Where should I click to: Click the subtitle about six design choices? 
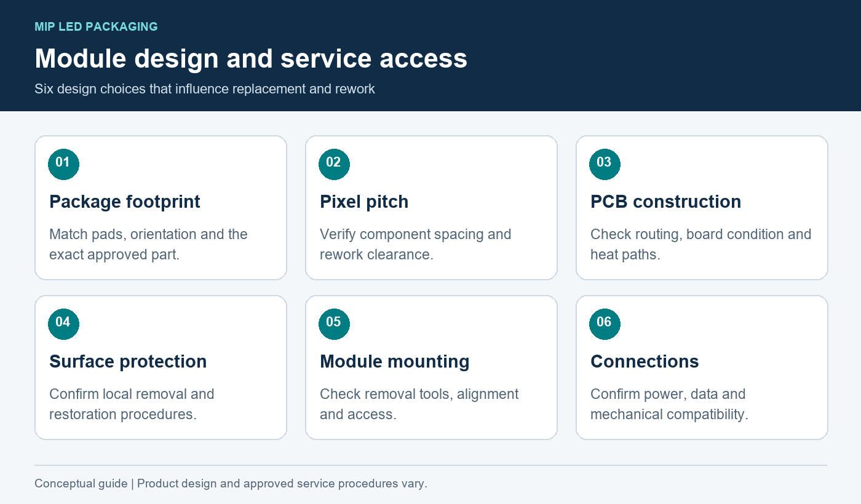pyautogui.click(x=205, y=89)
